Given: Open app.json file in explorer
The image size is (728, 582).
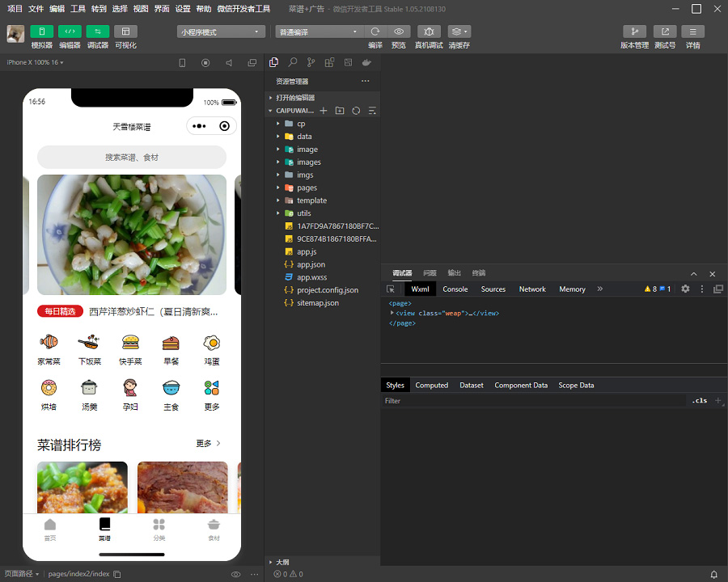Looking at the screenshot, I should [311, 264].
